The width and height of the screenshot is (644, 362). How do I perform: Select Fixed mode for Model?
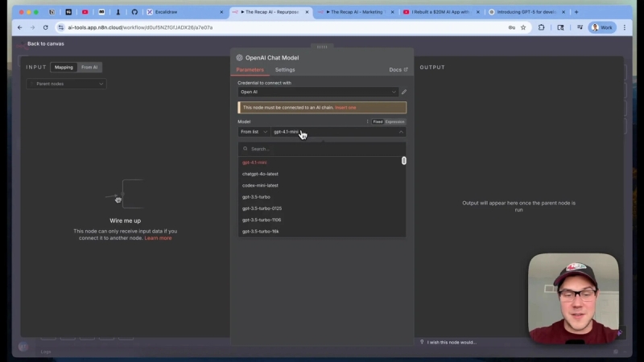tap(378, 121)
